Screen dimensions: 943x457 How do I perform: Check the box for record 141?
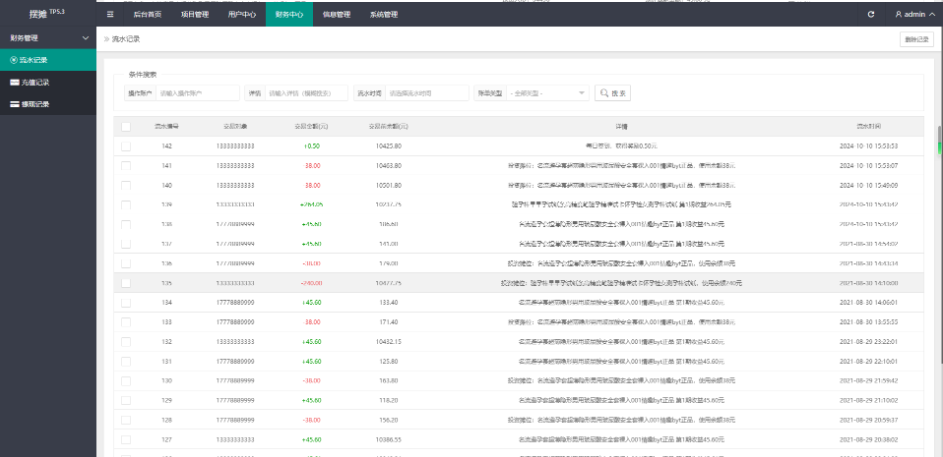[x=126, y=165]
